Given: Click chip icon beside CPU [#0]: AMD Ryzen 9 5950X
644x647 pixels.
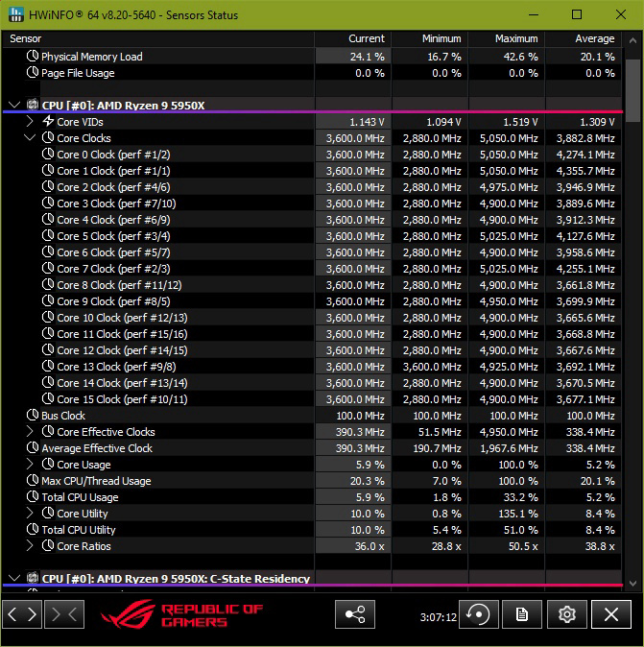Looking at the screenshot, I should click(33, 105).
